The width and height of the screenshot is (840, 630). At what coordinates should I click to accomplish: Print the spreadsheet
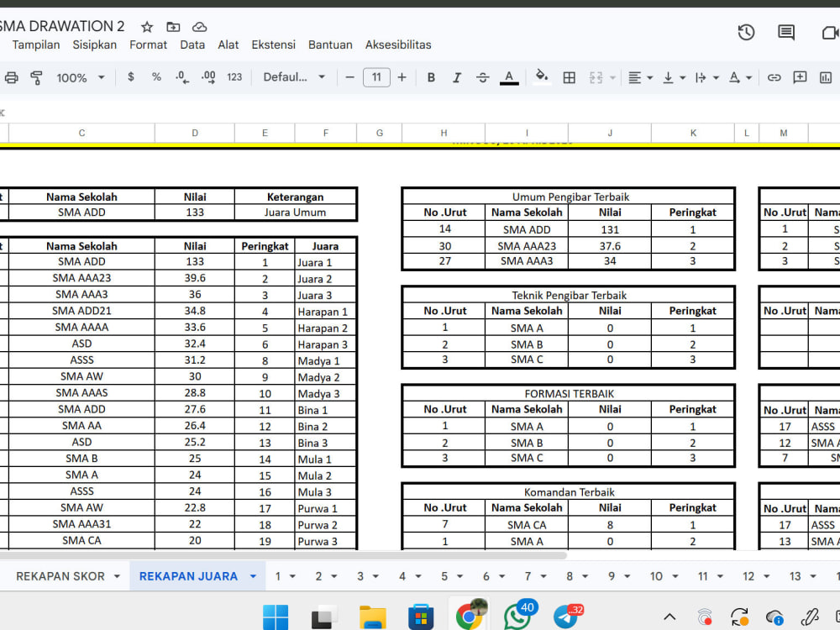tap(11, 77)
